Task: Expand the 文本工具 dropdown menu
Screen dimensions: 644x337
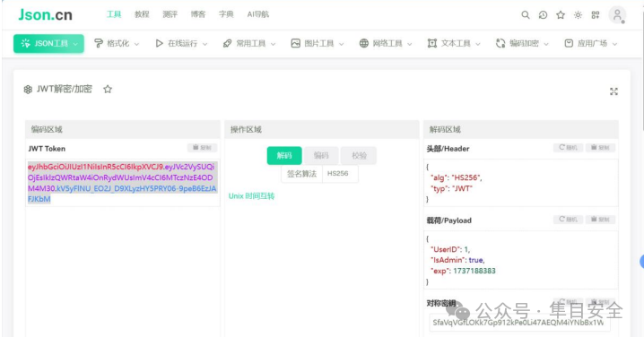Action: pos(454,43)
